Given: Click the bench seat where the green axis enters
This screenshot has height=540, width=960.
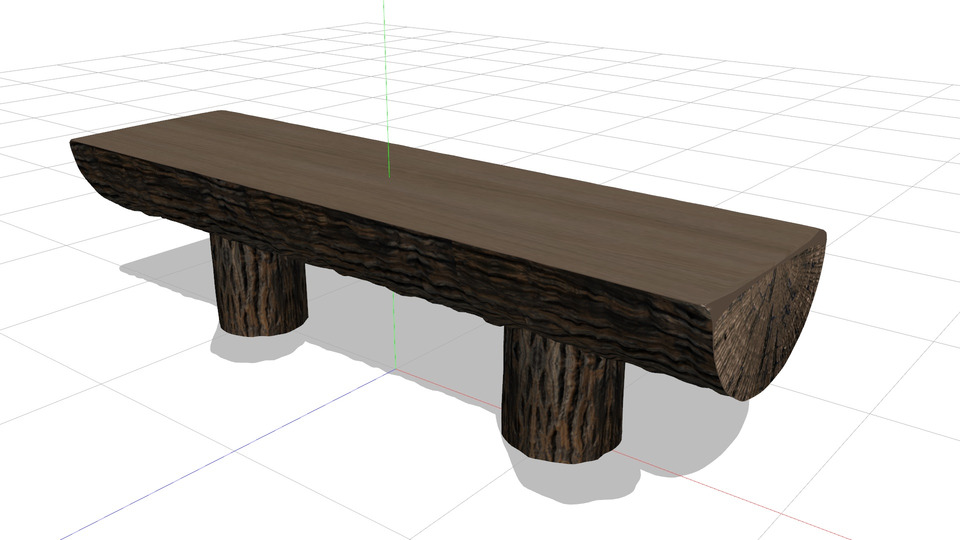Looking at the screenshot, I should click(388, 178).
